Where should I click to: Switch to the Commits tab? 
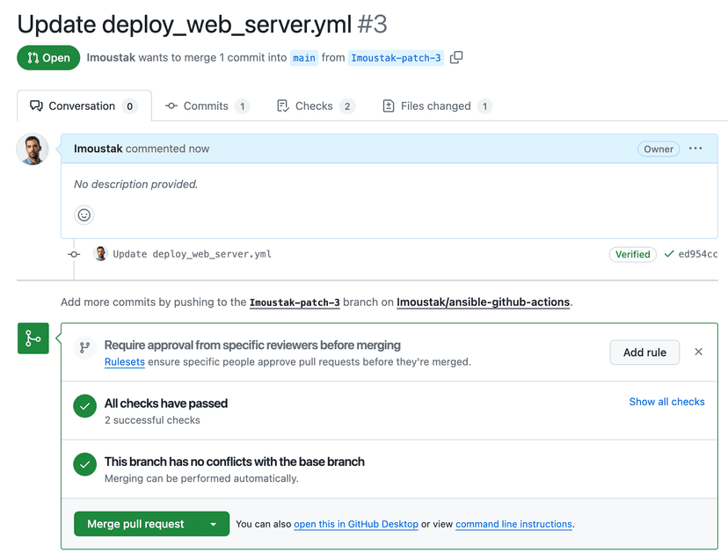pyautogui.click(x=207, y=106)
